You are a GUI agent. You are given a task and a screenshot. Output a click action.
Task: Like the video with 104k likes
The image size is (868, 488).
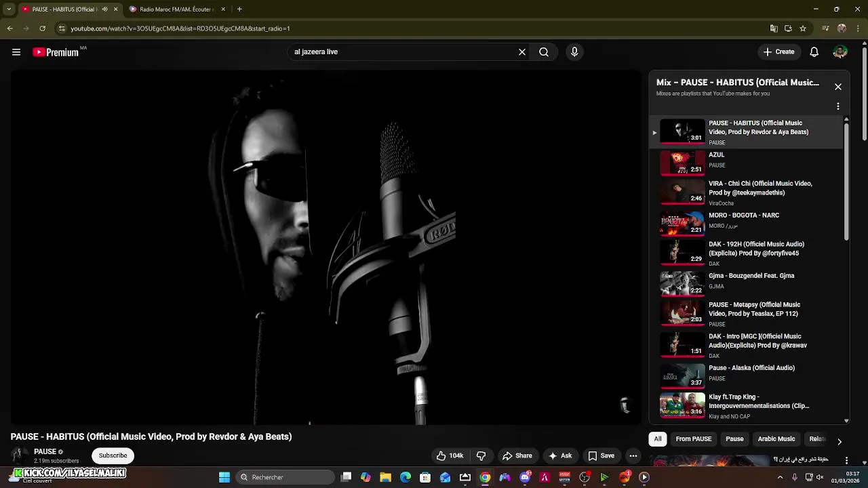450,456
